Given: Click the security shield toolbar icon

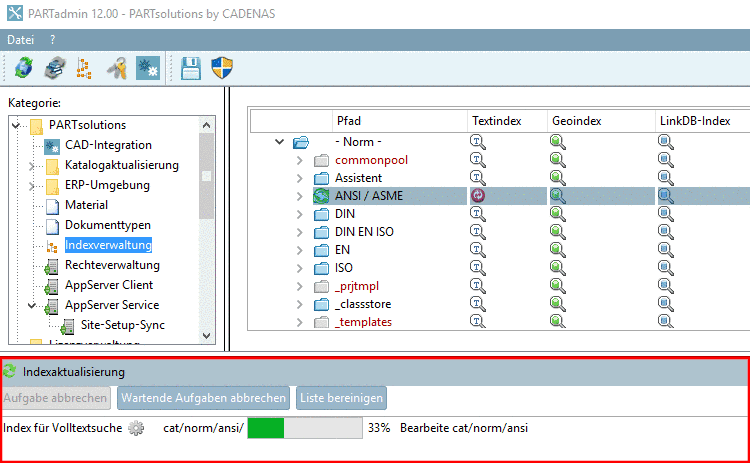Looking at the screenshot, I should (x=222, y=68).
